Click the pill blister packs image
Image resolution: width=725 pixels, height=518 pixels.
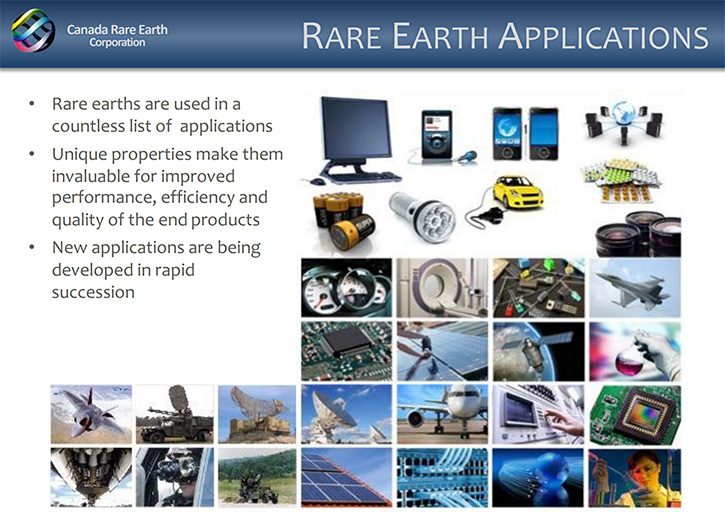click(622, 180)
